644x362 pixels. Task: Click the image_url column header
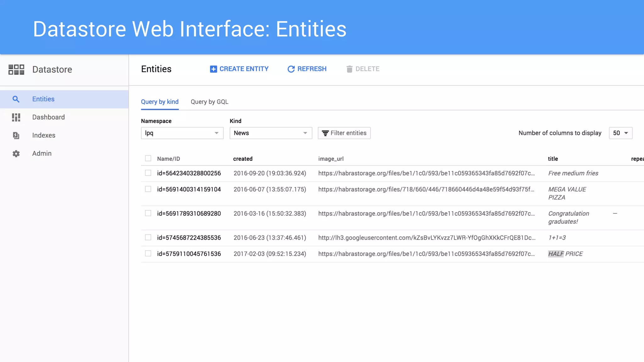pyautogui.click(x=331, y=159)
